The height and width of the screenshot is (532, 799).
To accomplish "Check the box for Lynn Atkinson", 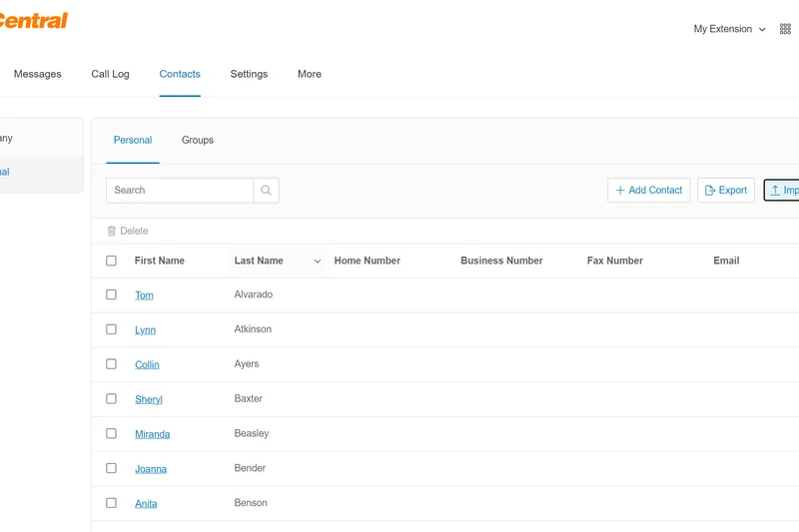I will pyautogui.click(x=111, y=329).
